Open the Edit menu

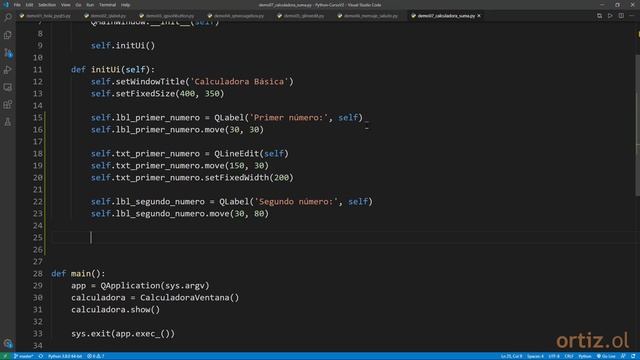point(29,5)
